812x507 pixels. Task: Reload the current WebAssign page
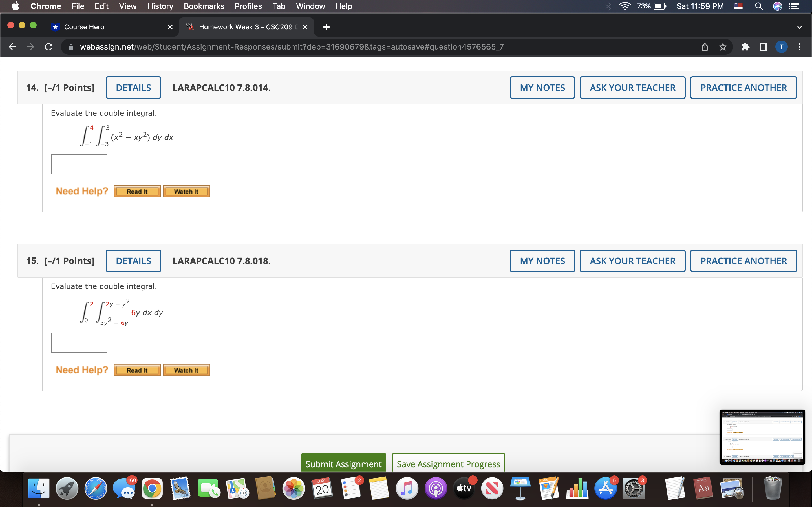click(48, 46)
